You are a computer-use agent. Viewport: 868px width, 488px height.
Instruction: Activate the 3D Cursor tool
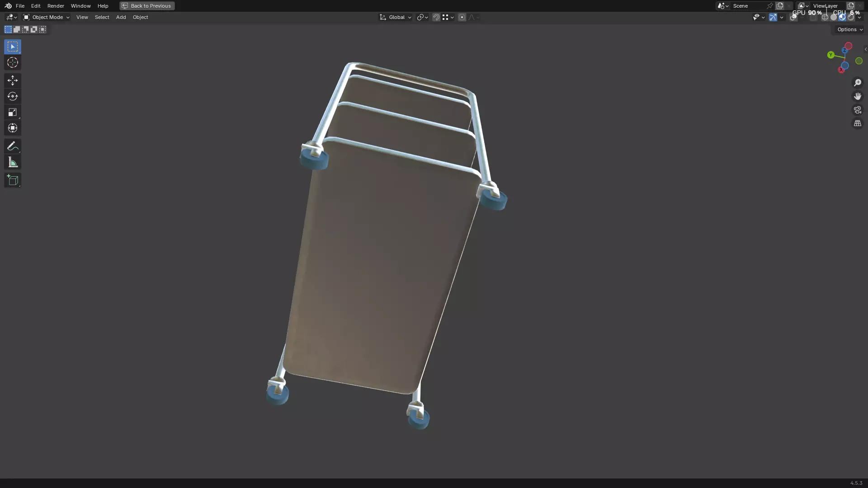click(x=13, y=63)
